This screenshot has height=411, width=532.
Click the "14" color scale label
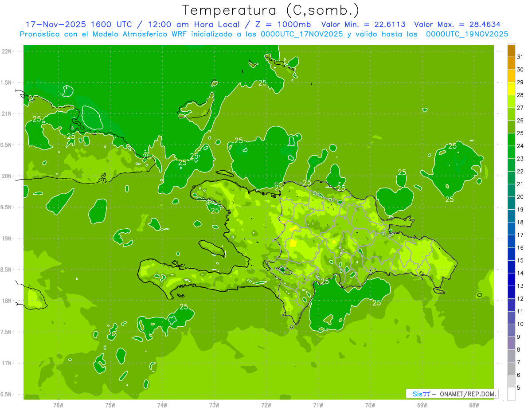coord(520,273)
